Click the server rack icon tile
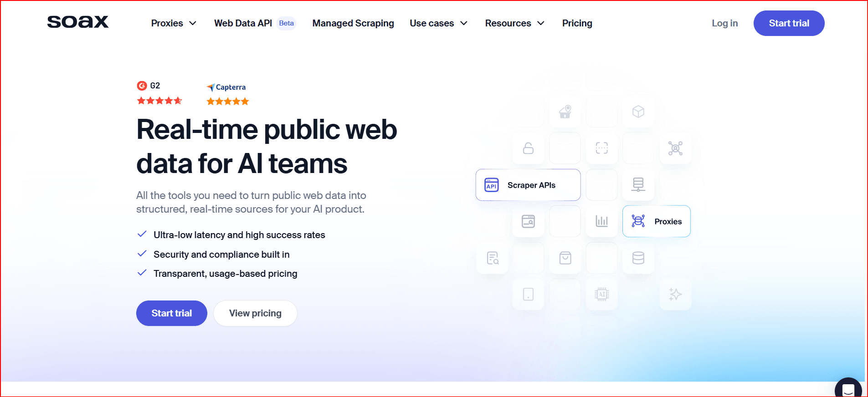868x397 pixels. click(638, 185)
